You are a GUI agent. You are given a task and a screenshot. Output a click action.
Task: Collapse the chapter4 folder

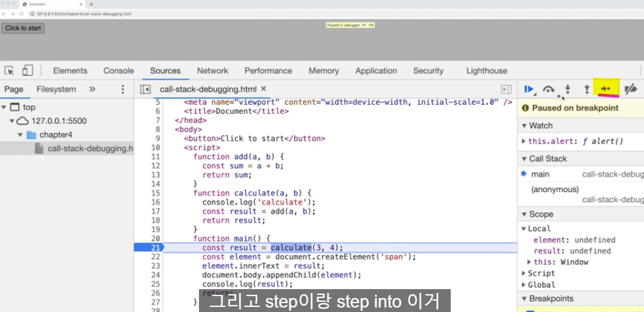[x=20, y=135]
